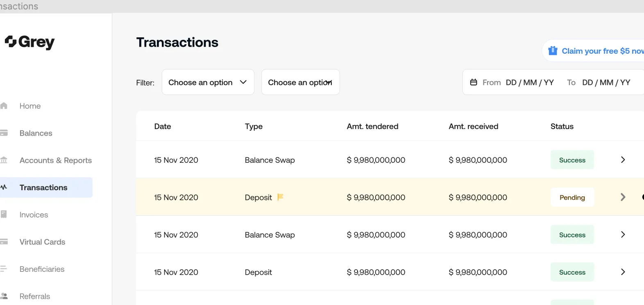Click the Balances card icon in sidebar
This screenshot has width=644, height=305.
[4, 133]
